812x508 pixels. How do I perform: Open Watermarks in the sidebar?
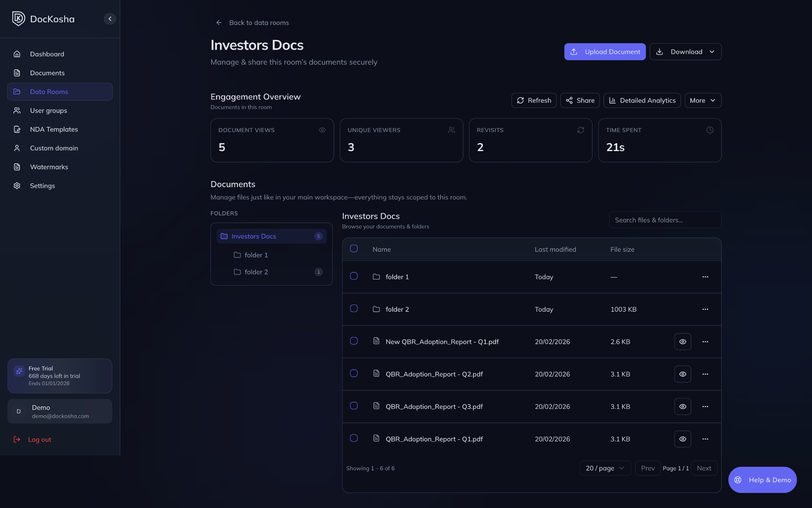coord(49,167)
